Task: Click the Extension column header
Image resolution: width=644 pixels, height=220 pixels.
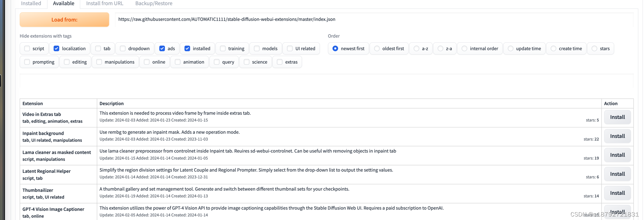Action: coord(33,103)
